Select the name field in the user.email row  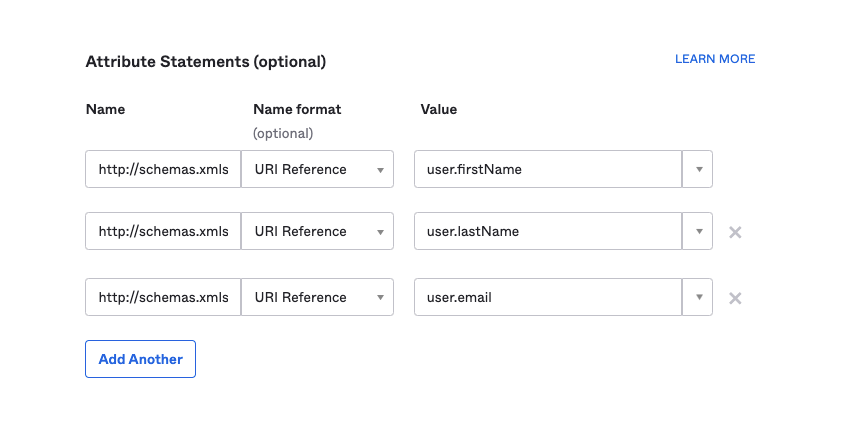[x=163, y=297]
